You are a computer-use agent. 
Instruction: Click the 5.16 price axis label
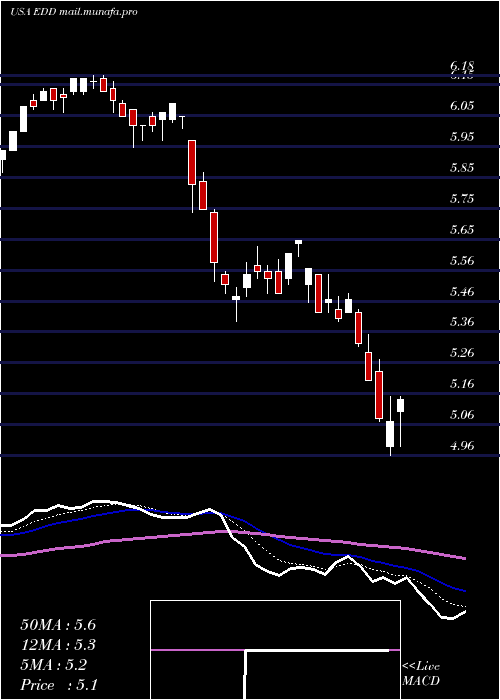pos(462,384)
